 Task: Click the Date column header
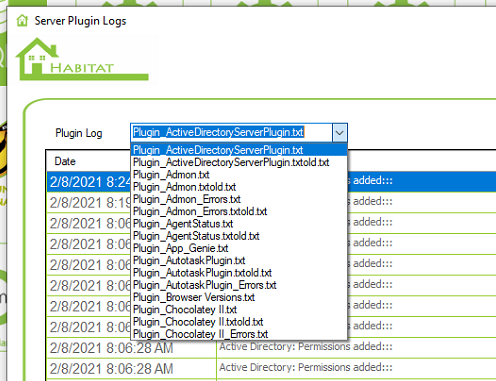pos(65,161)
